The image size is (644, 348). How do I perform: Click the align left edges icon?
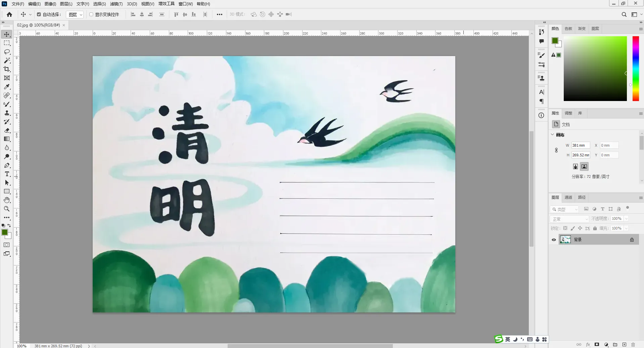[x=133, y=14]
